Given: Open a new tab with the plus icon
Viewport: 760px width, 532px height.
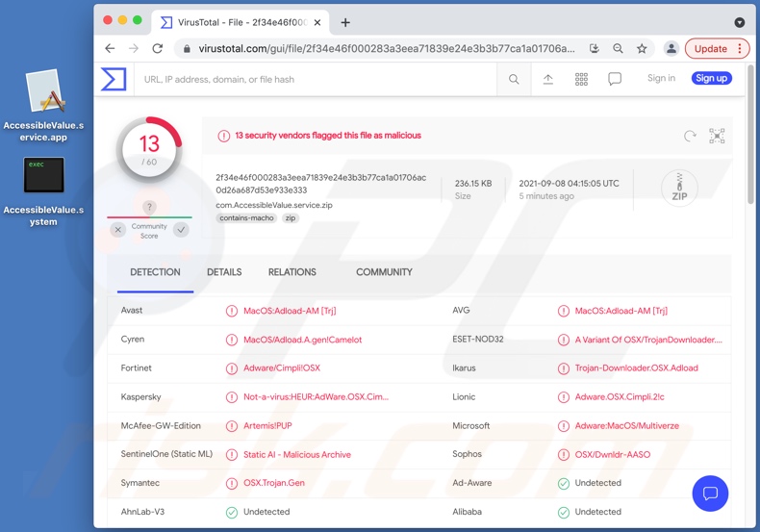Looking at the screenshot, I should (x=345, y=23).
